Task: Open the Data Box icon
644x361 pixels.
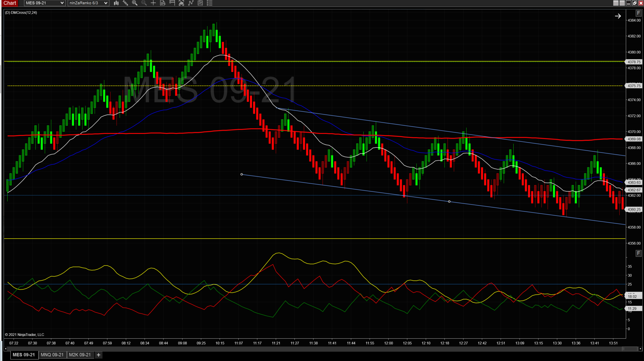Action: pyautogui.click(x=163, y=3)
